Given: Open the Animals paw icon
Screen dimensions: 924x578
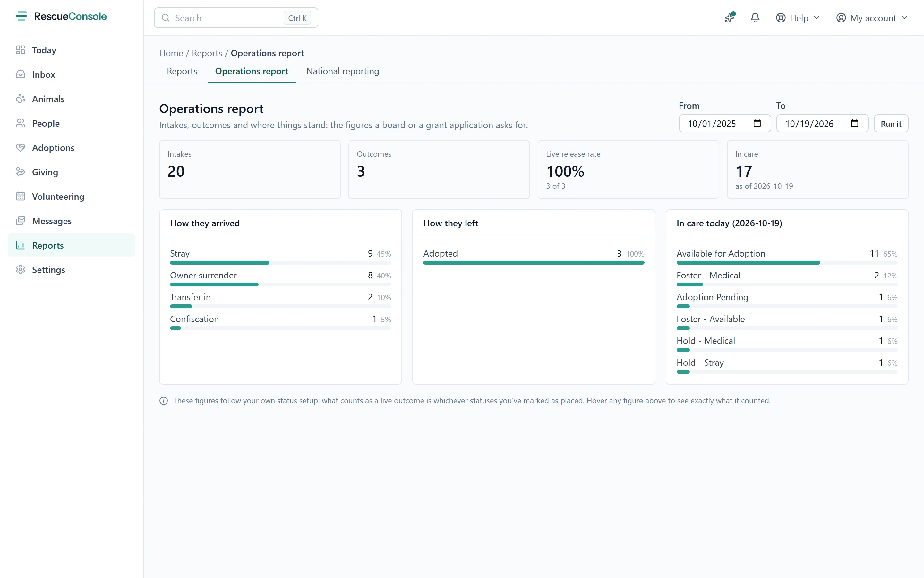Looking at the screenshot, I should tap(21, 99).
